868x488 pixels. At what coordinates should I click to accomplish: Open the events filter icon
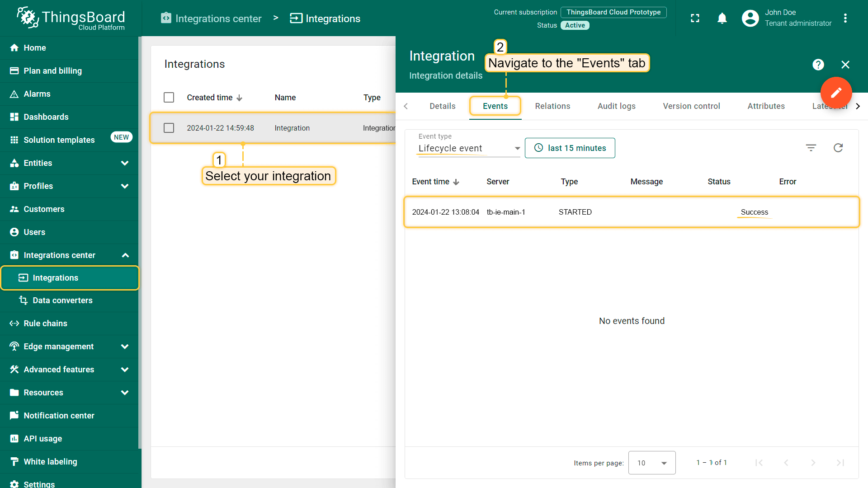[811, 148]
